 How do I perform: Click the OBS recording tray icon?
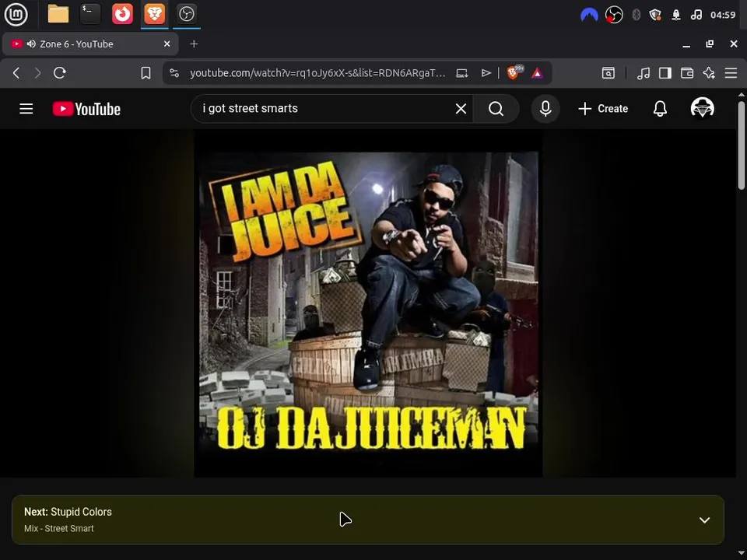click(614, 15)
